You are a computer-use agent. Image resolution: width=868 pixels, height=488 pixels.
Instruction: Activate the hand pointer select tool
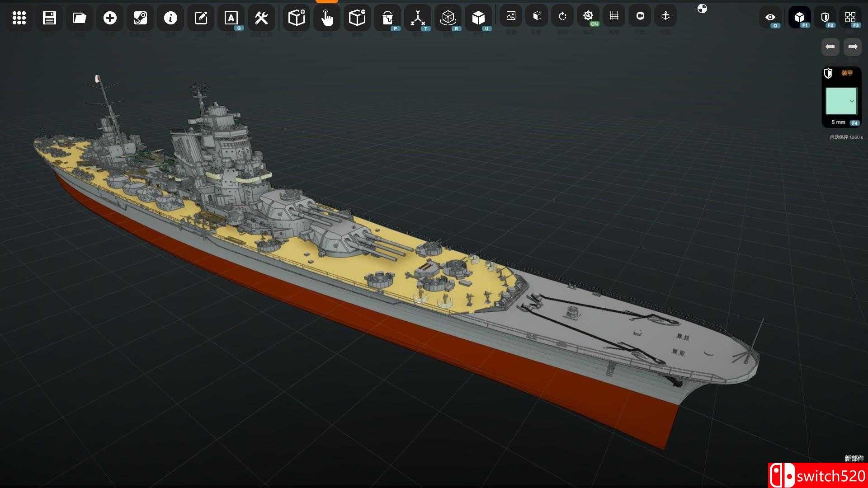pos(327,18)
